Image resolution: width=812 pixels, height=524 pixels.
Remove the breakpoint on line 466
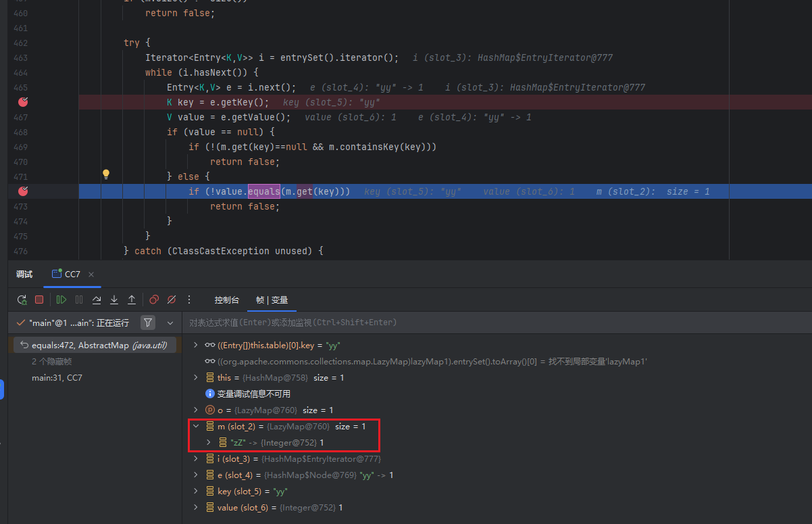coord(24,102)
